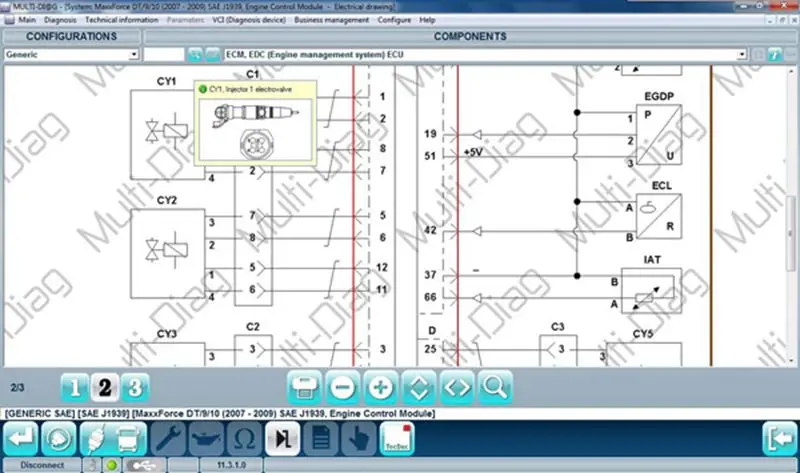Image resolution: width=800 pixels, height=473 pixels.
Task: Click the COMPONENTS header
Action: click(x=470, y=36)
